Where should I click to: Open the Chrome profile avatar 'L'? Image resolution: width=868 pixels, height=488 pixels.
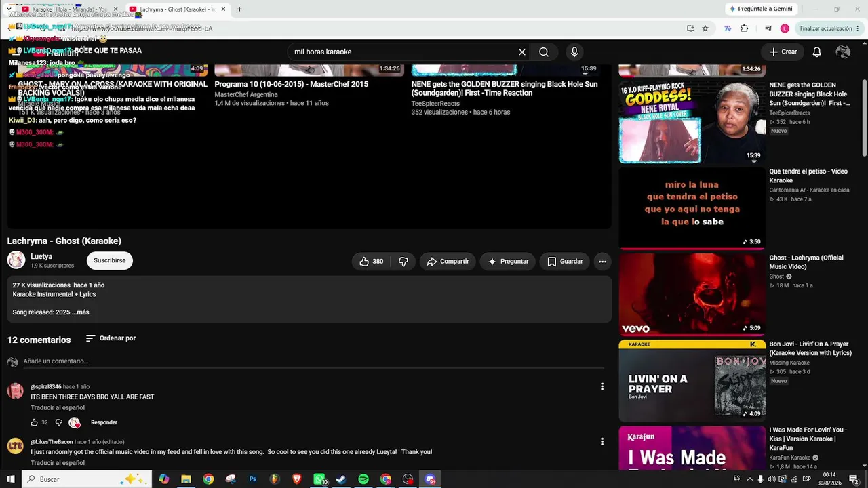[x=785, y=28]
